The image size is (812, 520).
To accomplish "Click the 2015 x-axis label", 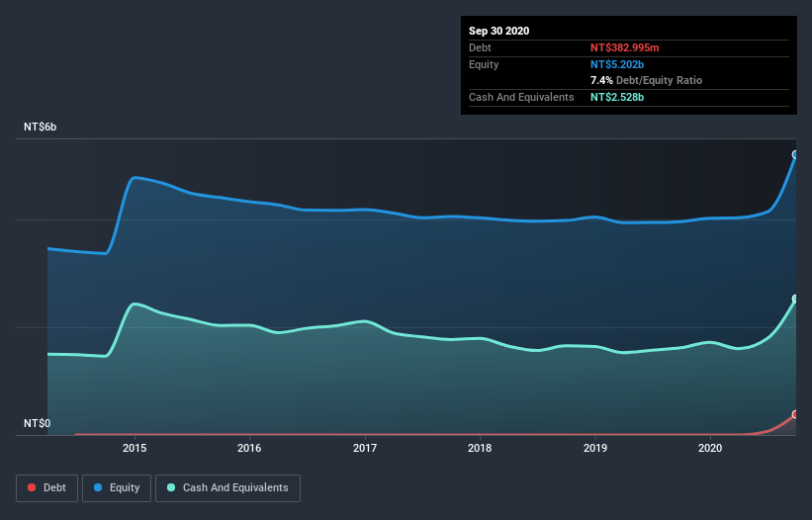I will 135,448.
